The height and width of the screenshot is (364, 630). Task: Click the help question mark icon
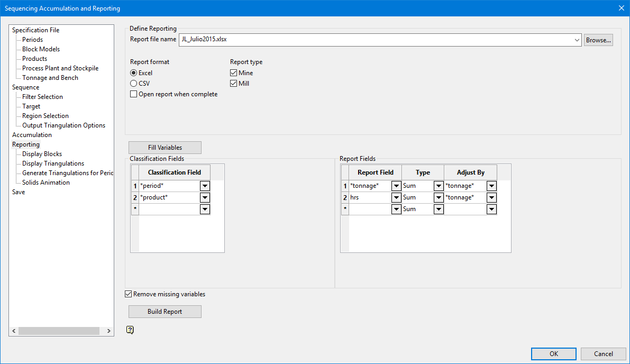point(130,330)
